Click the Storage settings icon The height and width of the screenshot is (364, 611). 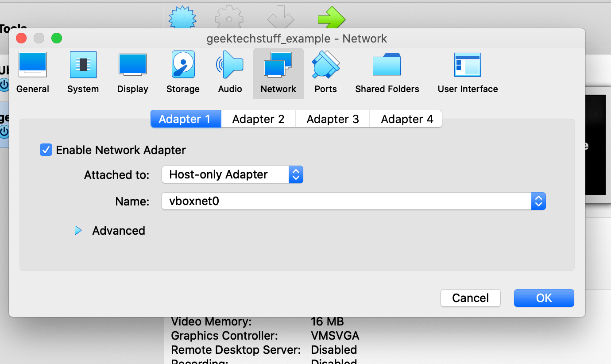click(183, 71)
